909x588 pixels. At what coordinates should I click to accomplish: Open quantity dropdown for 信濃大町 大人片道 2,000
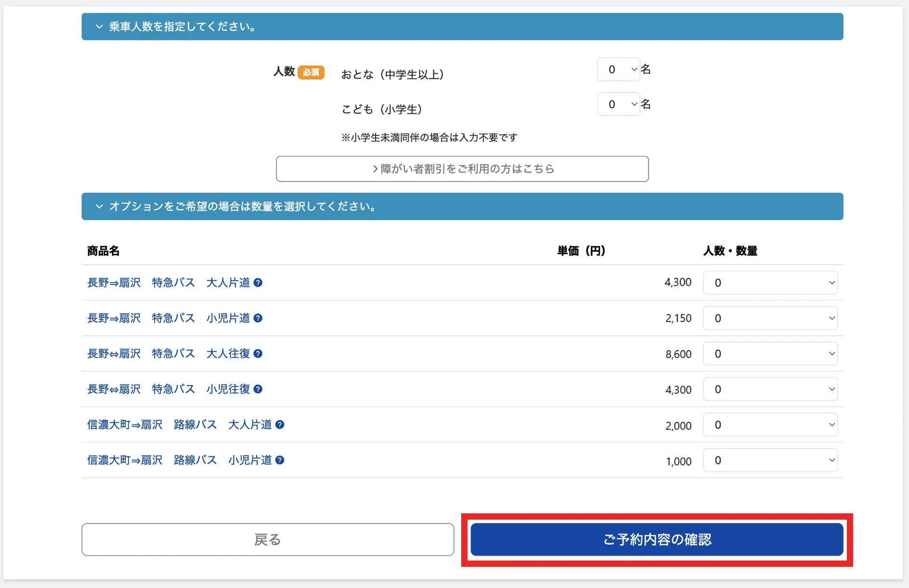tap(770, 425)
